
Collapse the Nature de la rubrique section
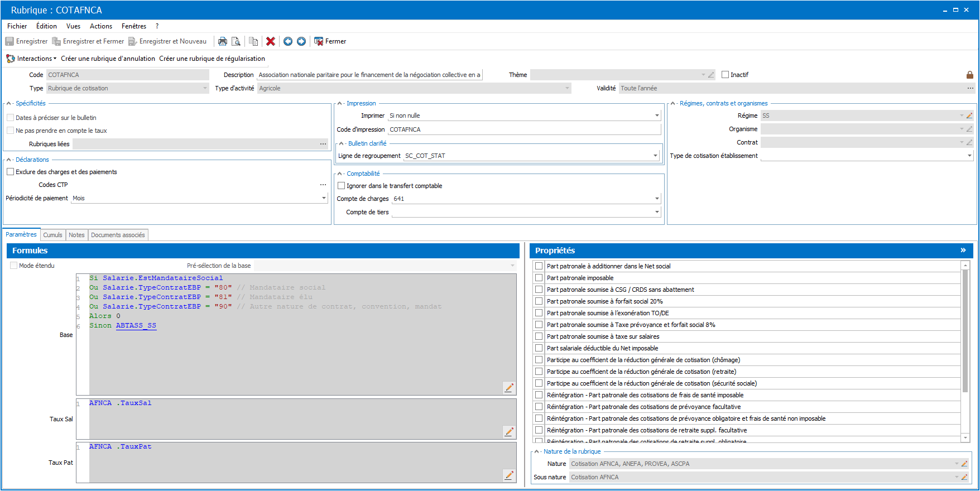point(537,451)
